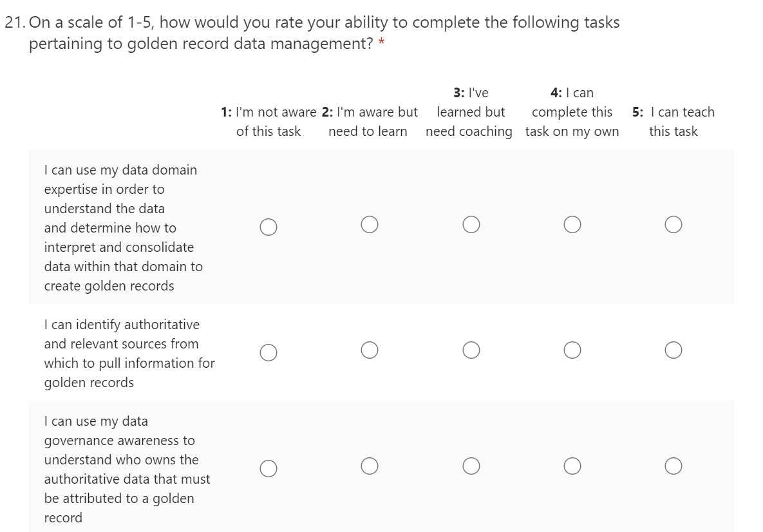Image resolution: width=763 pixels, height=532 pixels.
Task: Click the "1: I'm not aware" column header
Action: (x=268, y=122)
